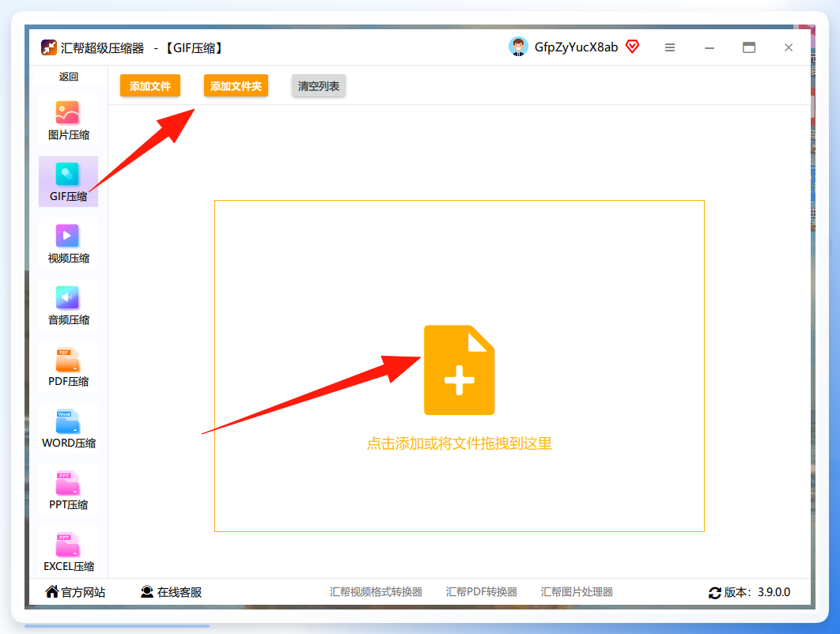The width and height of the screenshot is (840, 634).
Task: Open the 视频压缩 video compression icon
Action: point(67,236)
